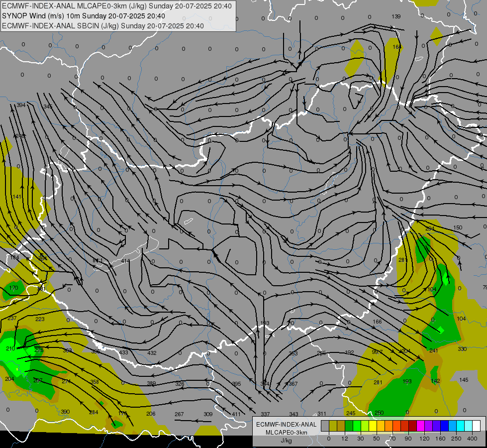This screenshot has height=448, width=487.
Task: Click the map value 210
Action: point(10,348)
